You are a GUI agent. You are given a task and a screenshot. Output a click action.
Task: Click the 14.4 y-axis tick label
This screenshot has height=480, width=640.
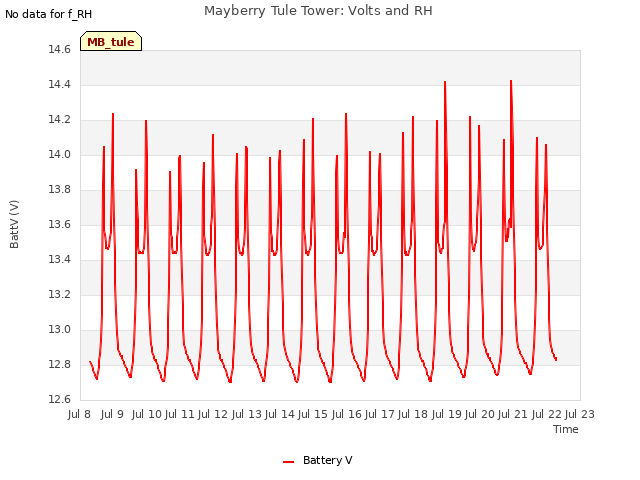[59, 84]
